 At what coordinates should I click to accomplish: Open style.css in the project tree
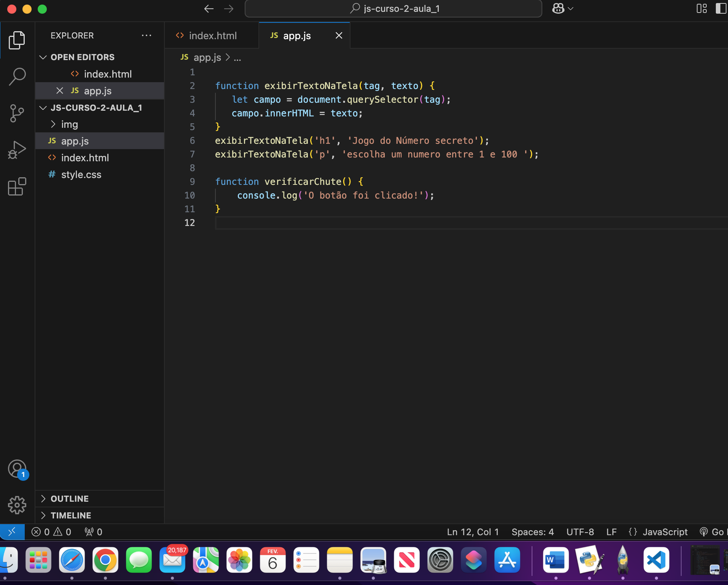click(x=100, y=175)
